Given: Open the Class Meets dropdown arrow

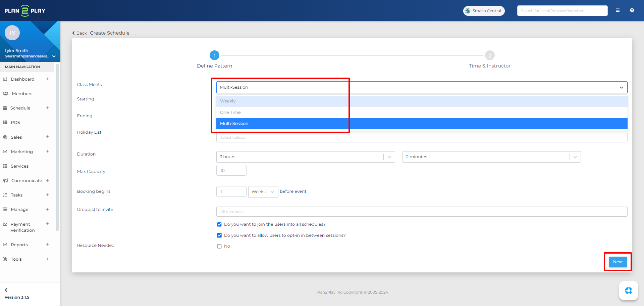Looking at the screenshot, I should (x=622, y=87).
